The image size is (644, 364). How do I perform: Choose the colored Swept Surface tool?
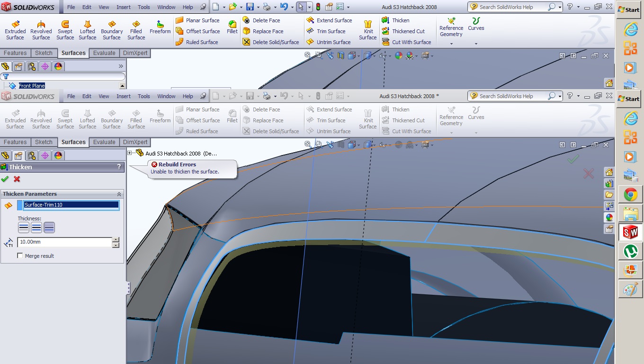click(65, 30)
